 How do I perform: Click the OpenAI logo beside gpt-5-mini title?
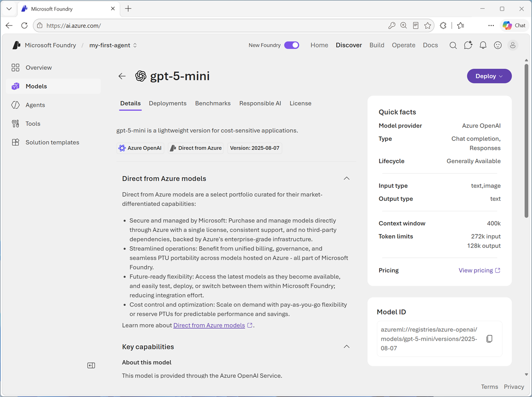coord(141,76)
